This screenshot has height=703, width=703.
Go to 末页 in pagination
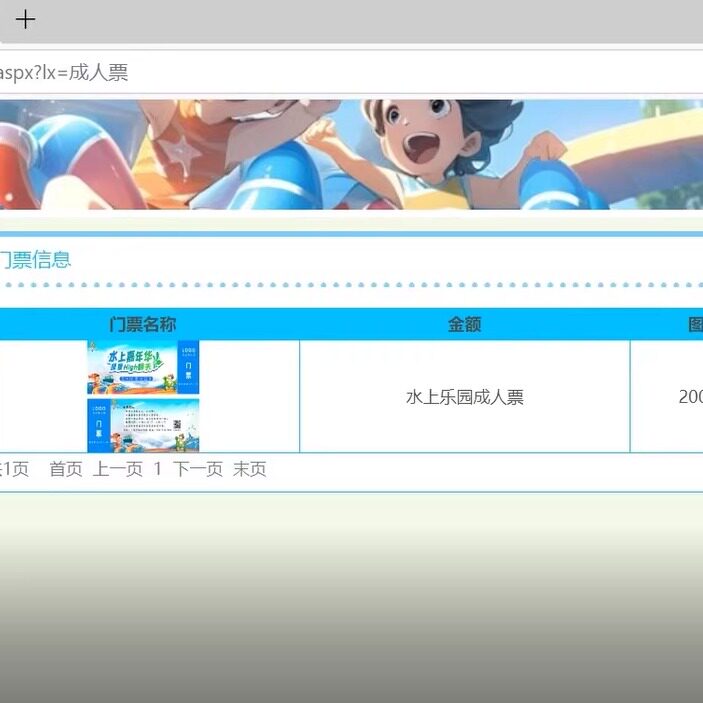250,469
